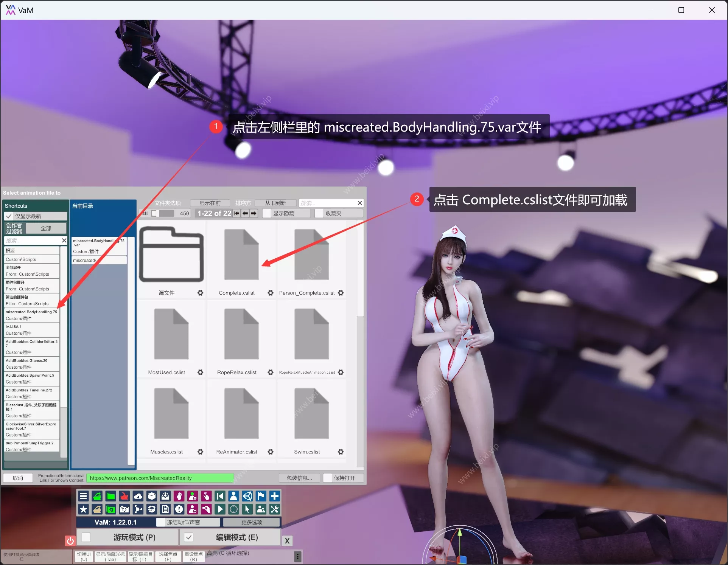Click the tan save scene icon

tap(97, 509)
